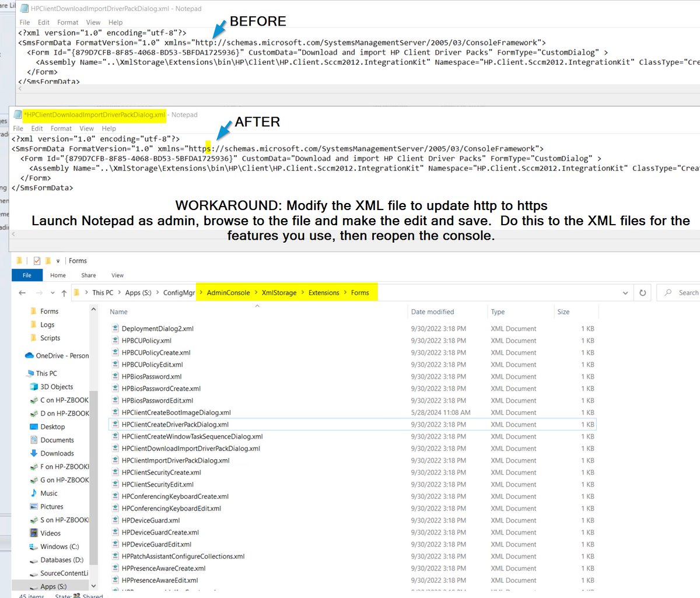Open the Customize Quick Access Toolbar dropdown arrow

click(x=58, y=261)
